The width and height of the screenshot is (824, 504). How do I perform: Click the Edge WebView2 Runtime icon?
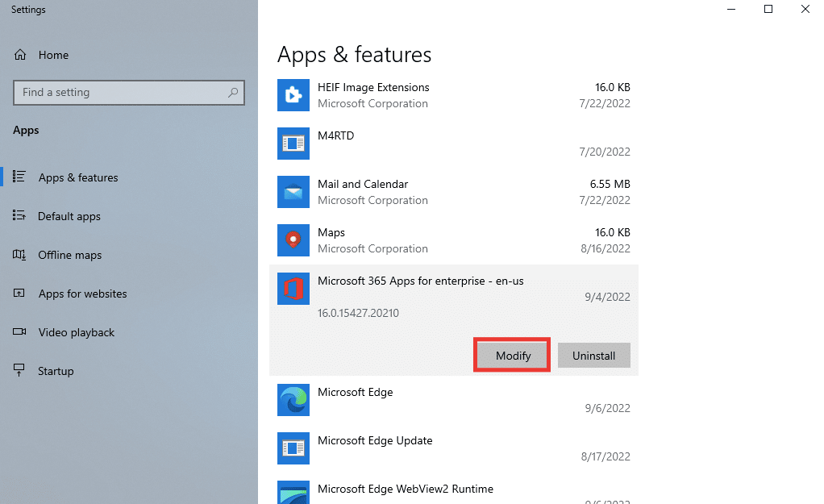[293, 493]
